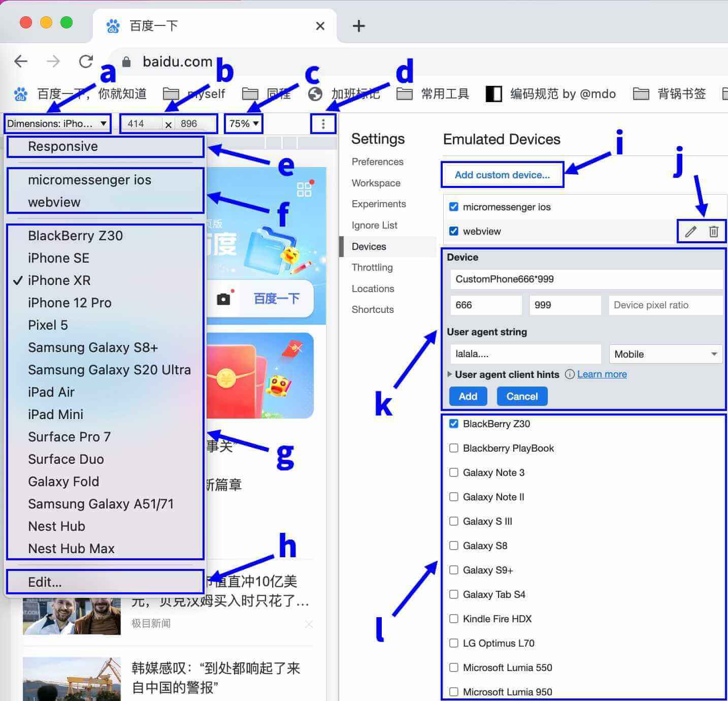This screenshot has height=701, width=728.
Task: Enable the Galaxy Note 3 checkbox
Action: (454, 472)
